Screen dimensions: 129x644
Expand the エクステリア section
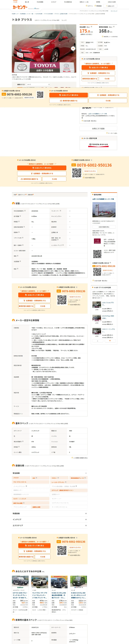click(86, 525)
